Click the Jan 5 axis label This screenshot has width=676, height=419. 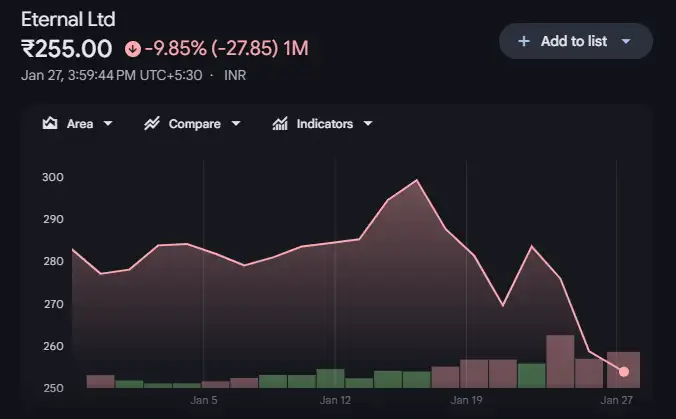pos(204,400)
